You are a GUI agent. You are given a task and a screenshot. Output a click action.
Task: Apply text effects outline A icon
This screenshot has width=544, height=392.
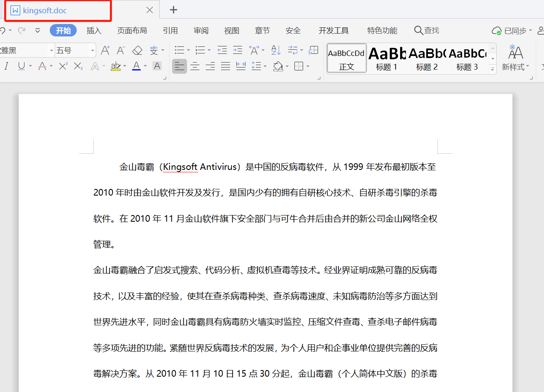click(x=95, y=66)
